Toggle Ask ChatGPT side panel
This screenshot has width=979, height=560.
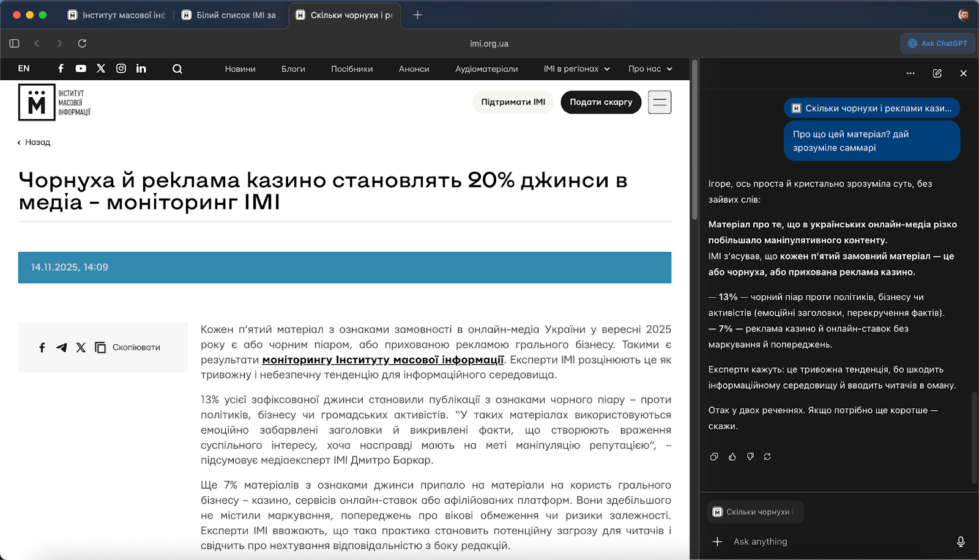(x=937, y=43)
